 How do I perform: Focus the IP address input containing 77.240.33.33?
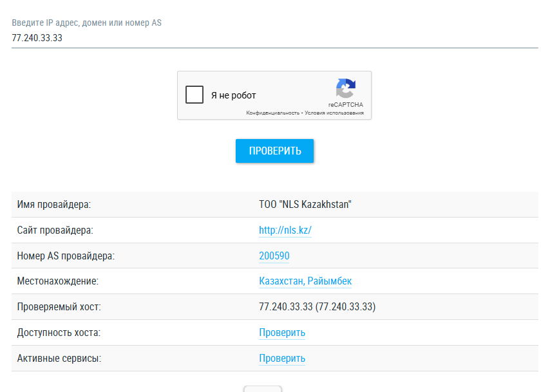pyautogui.click(x=274, y=38)
